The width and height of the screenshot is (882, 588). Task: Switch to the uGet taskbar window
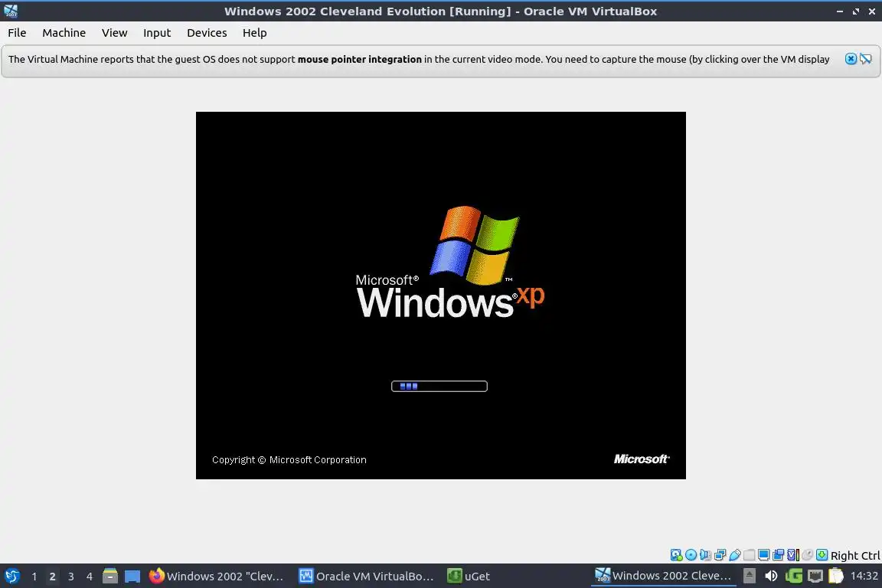click(x=469, y=577)
